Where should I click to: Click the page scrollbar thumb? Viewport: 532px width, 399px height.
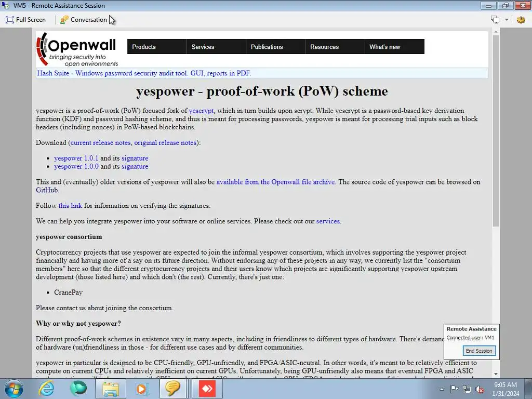click(x=496, y=130)
